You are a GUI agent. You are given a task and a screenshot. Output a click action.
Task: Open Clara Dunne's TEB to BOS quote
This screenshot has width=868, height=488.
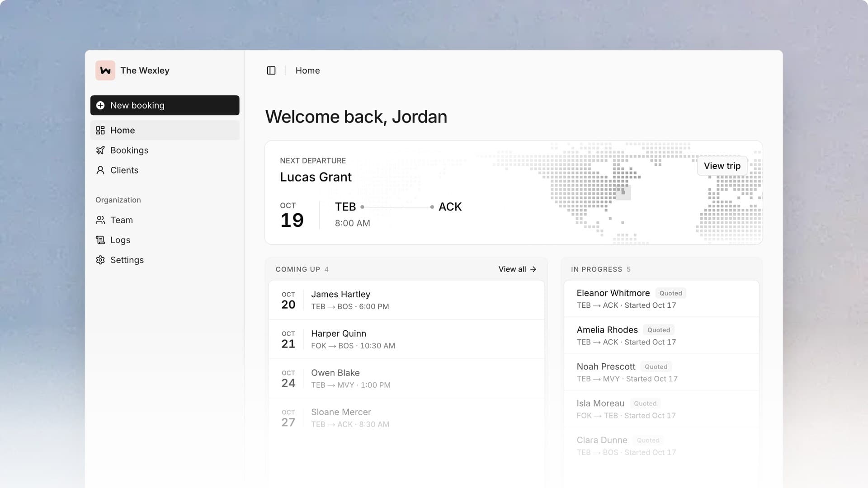point(661,446)
